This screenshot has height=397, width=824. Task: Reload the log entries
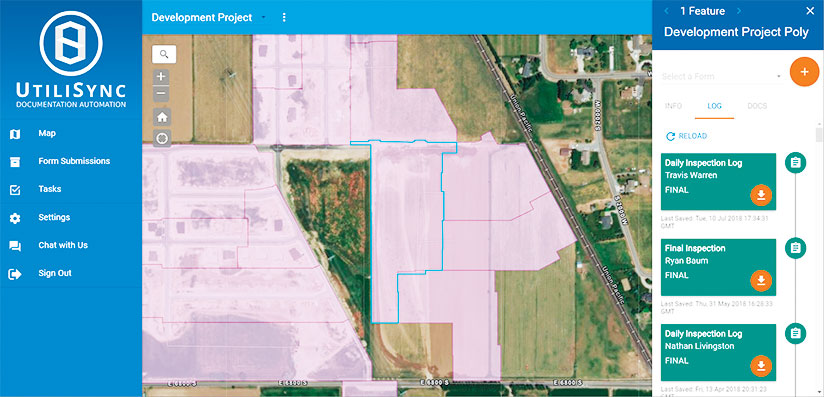[x=687, y=136]
